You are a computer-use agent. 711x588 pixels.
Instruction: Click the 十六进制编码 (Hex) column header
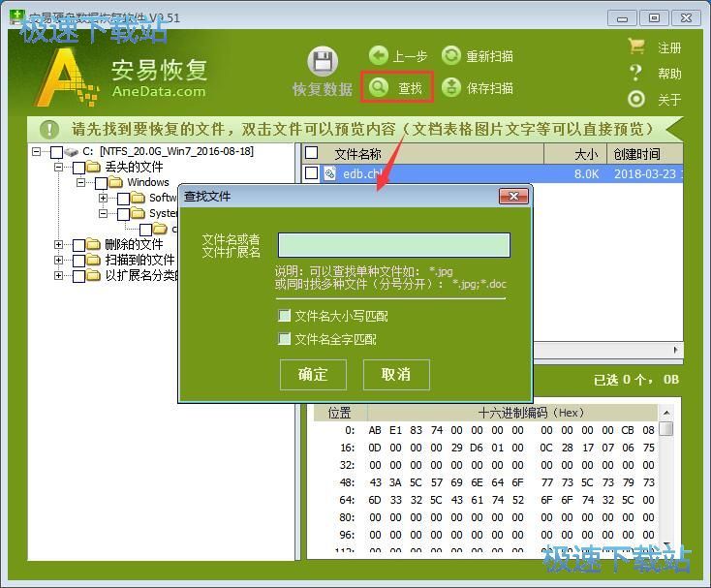(512, 413)
